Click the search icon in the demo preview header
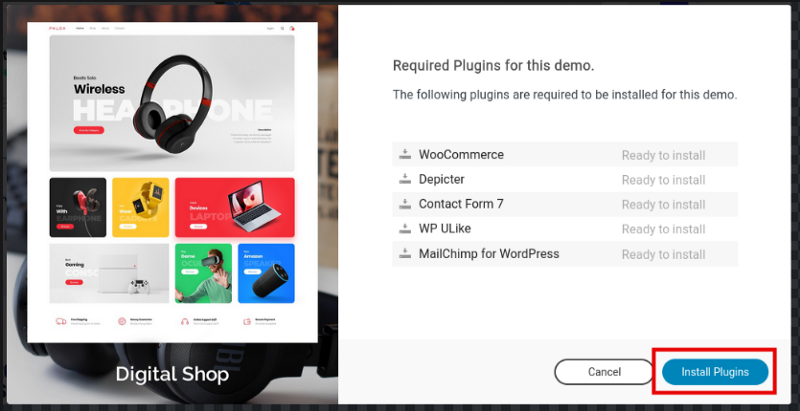Viewport: 800px width, 411px height. pos(282,29)
